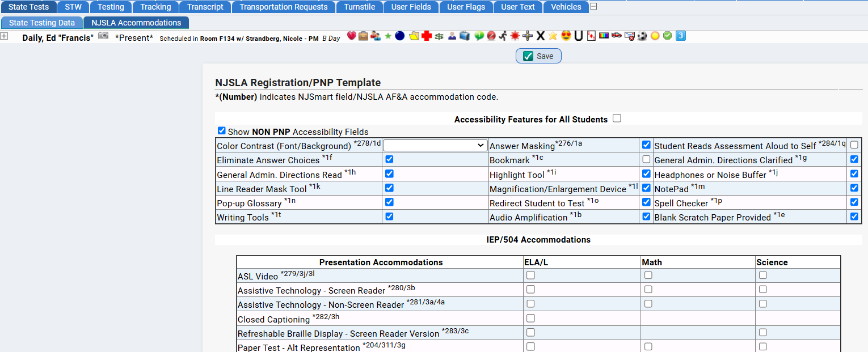This screenshot has height=352, width=868.
Task: Toggle the Spell Checker checkbox
Action: tap(854, 202)
